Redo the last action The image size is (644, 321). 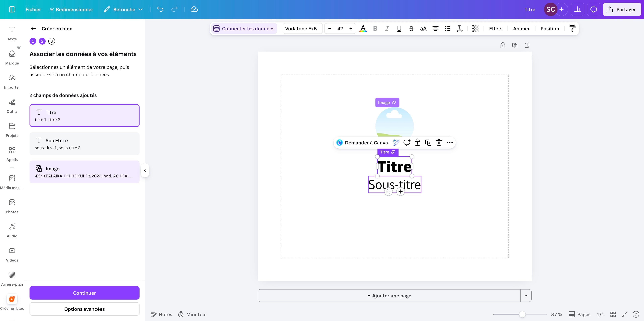[x=174, y=10]
